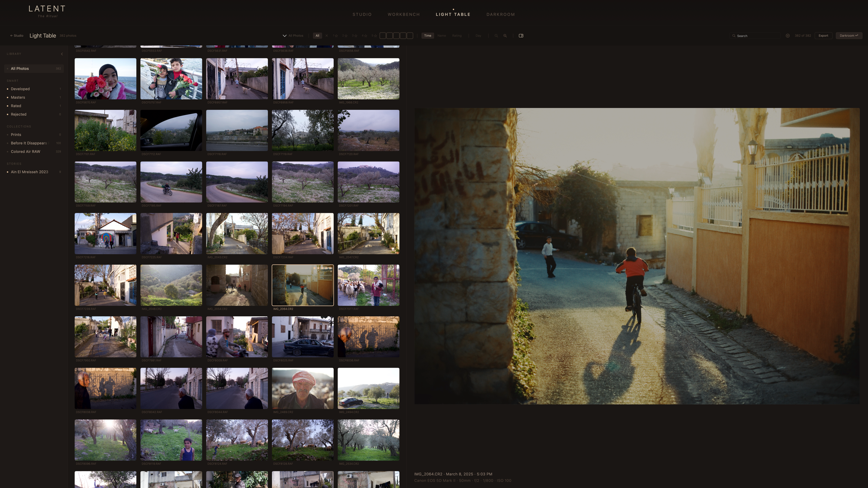
Task: Open the Prints collection
Action: click(x=34, y=135)
